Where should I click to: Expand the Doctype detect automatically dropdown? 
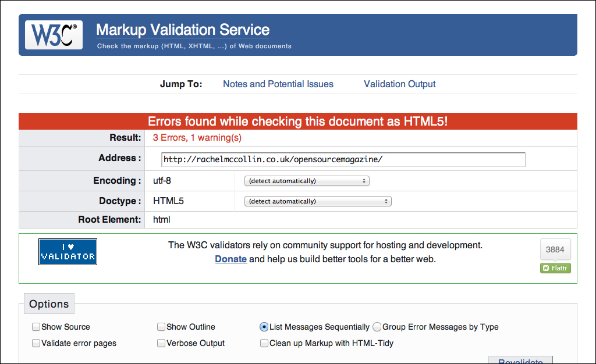[318, 201]
